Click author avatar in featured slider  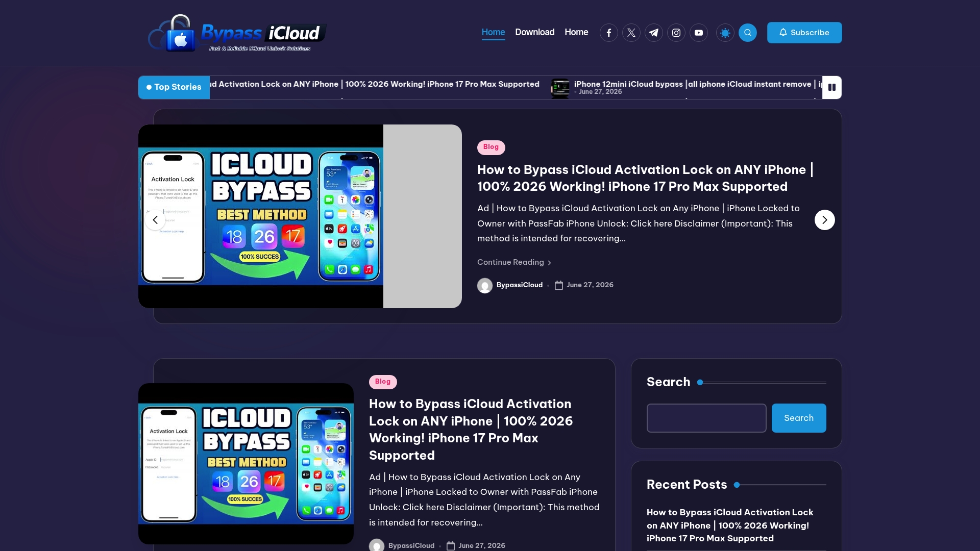coord(485,285)
